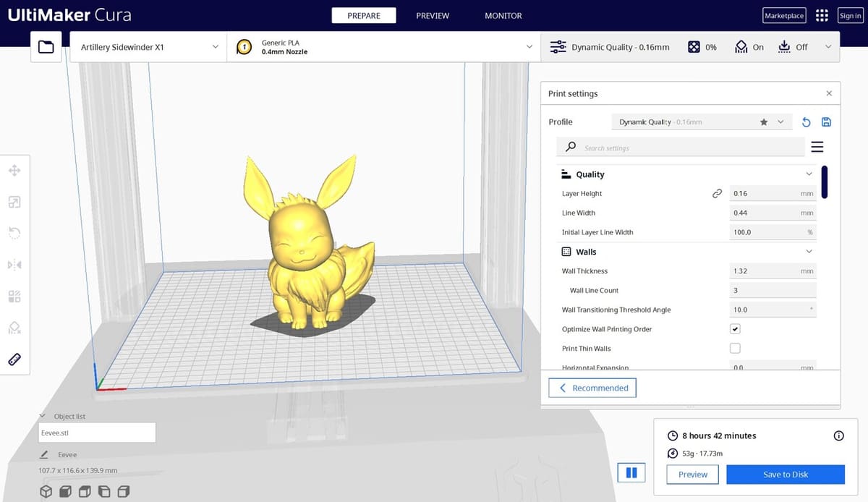This screenshot has width=868, height=502.
Task: Edit the Layer Height value field
Action: pyautogui.click(x=773, y=193)
